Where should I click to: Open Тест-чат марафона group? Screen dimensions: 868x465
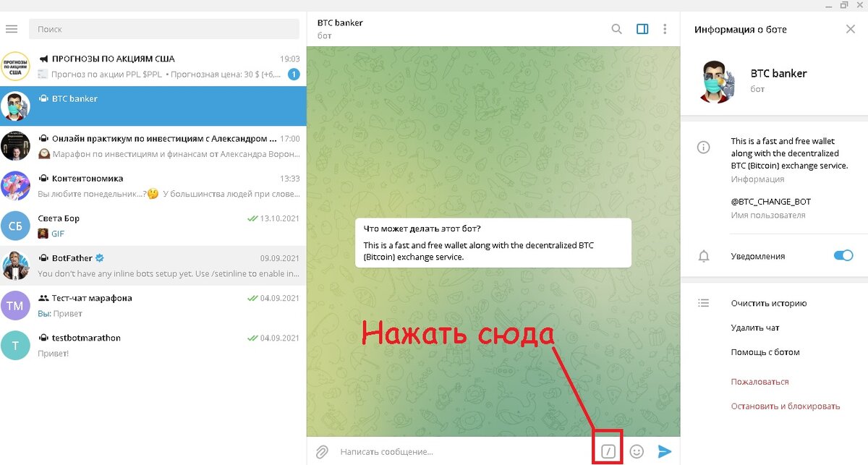click(153, 305)
